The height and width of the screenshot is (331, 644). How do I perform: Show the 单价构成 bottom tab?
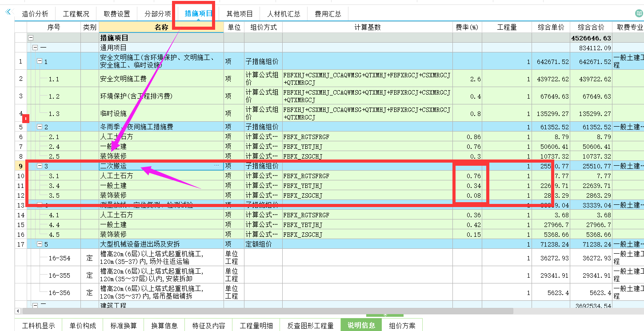pyautogui.click(x=83, y=325)
